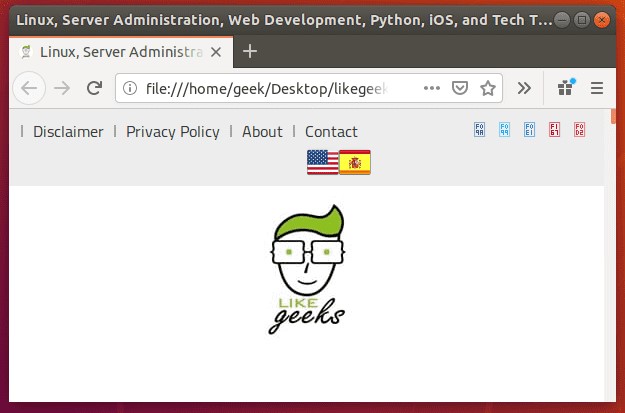Maximize the Firefox window
The height and width of the screenshot is (413, 625).
(x=582, y=20)
